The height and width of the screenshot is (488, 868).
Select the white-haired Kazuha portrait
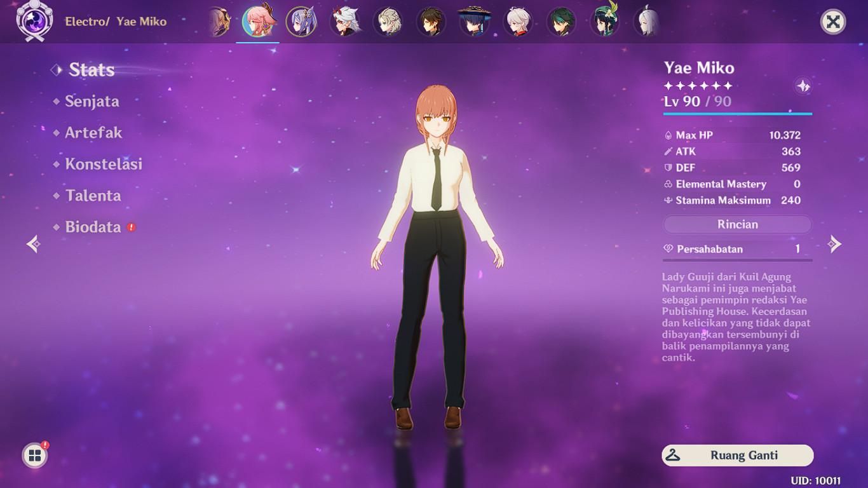tap(518, 22)
